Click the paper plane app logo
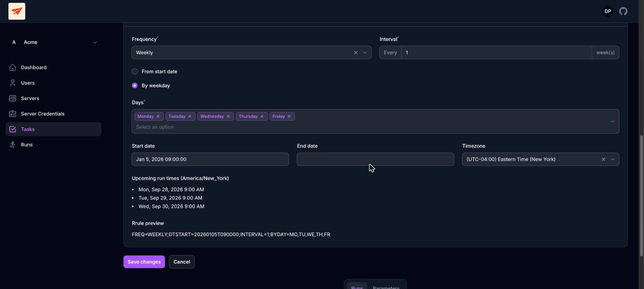The image size is (644, 289). click(17, 11)
